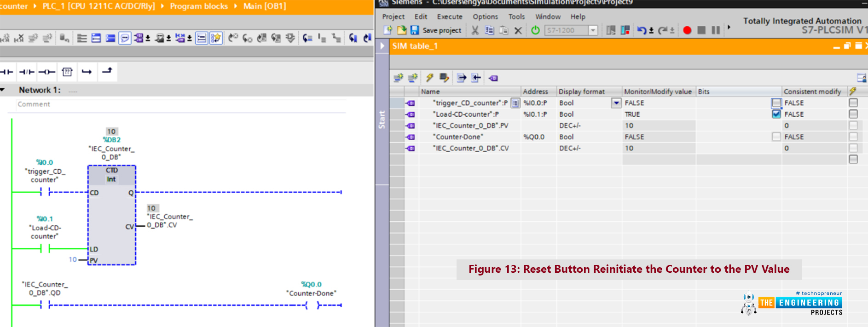Image resolution: width=868 pixels, height=327 pixels.
Task: Open the Options menu
Action: pos(485,17)
